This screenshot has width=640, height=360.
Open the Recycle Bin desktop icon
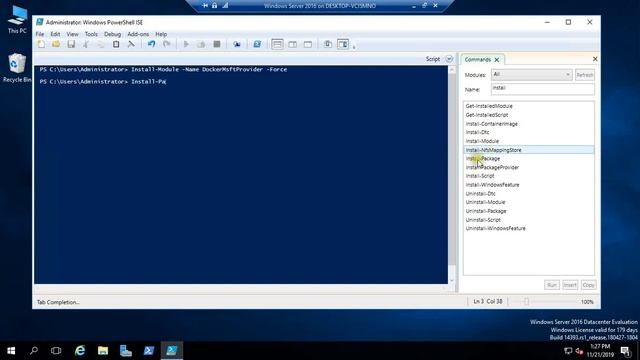(17, 68)
